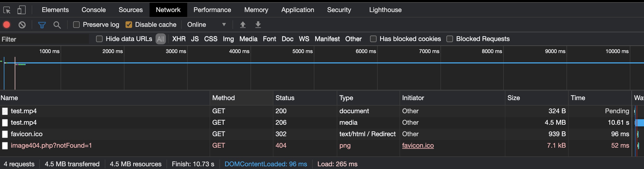Activate the inspect element picker icon
644x169 pixels.
[7, 10]
